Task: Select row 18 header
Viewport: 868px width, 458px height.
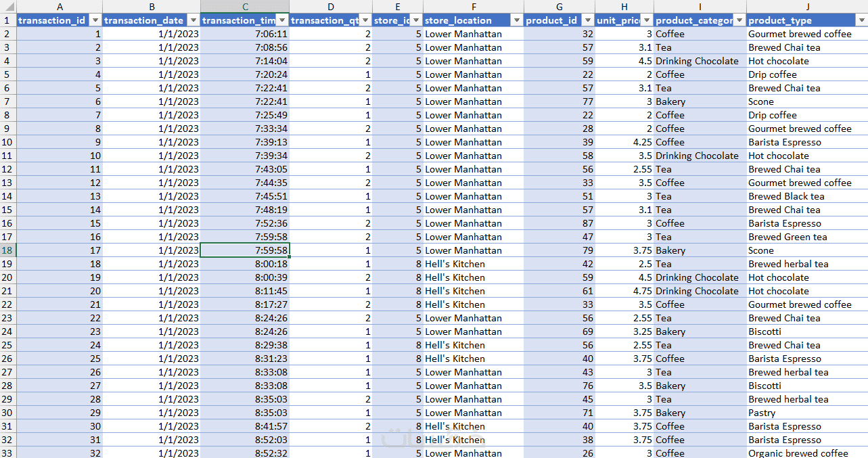Action: click(x=8, y=250)
